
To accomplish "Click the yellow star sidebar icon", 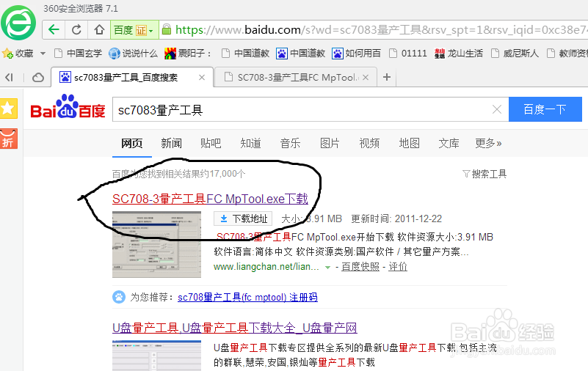I will click(8, 109).
